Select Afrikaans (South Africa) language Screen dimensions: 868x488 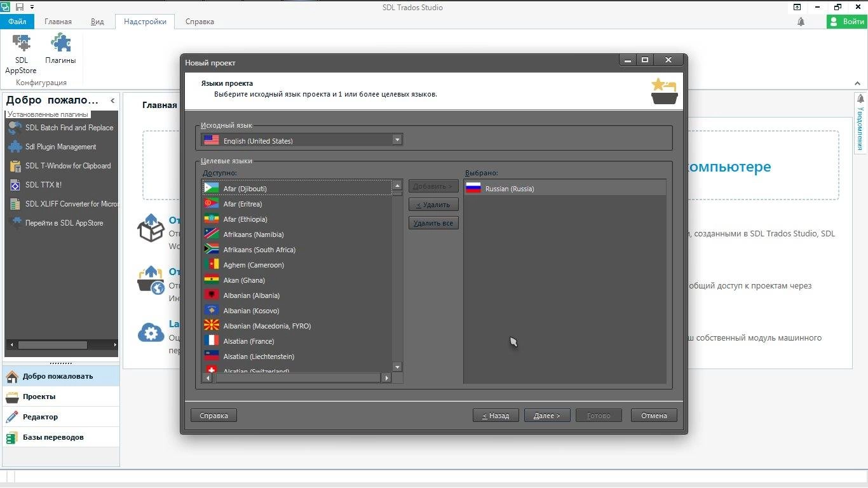(x=297, y=250)
